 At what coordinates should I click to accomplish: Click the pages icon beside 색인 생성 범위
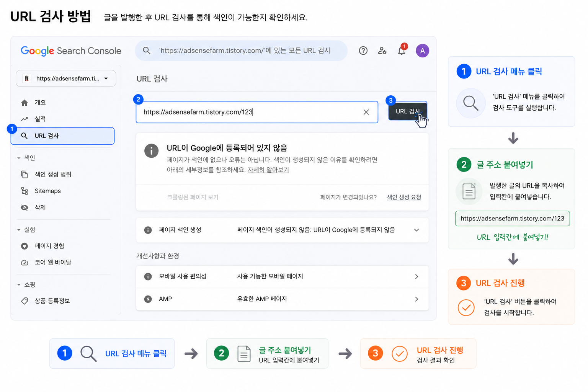pyautogui.click(x=24, y=175)
